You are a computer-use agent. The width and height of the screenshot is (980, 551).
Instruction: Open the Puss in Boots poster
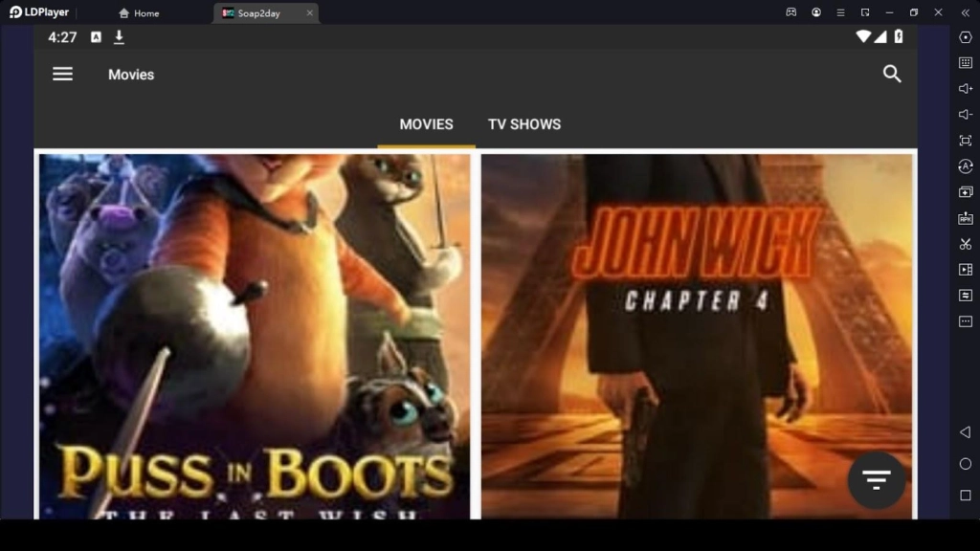tap(255, 337)
